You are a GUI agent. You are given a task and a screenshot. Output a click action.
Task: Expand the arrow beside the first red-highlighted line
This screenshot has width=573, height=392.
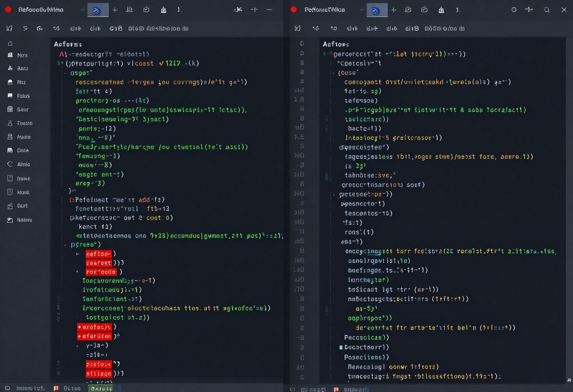point(77,253)
